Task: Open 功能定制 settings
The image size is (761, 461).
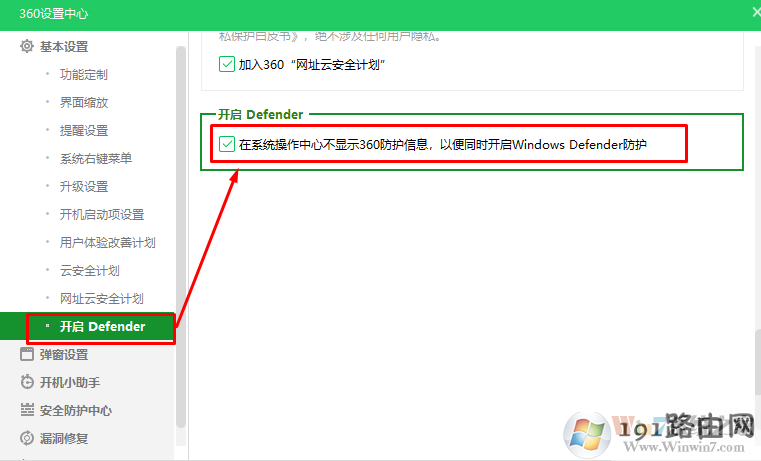Action: tap(83, 75)
